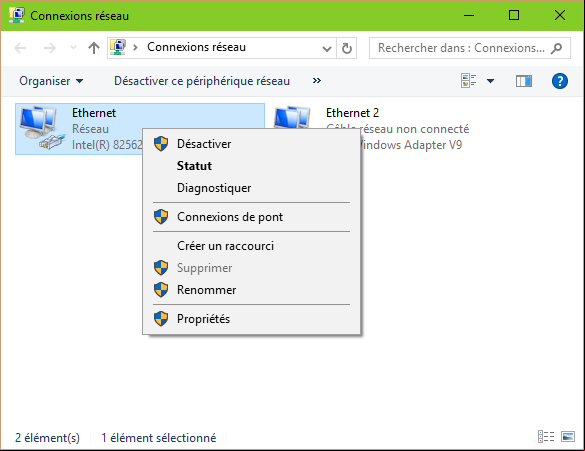Open recent locations dropdown arrow

(x=73, y=48)
